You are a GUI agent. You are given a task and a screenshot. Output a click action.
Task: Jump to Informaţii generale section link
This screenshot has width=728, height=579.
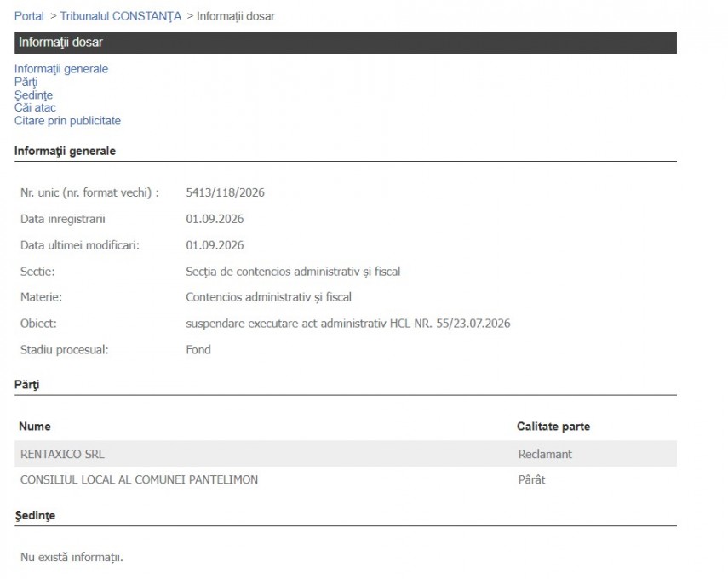coord(61,69)
